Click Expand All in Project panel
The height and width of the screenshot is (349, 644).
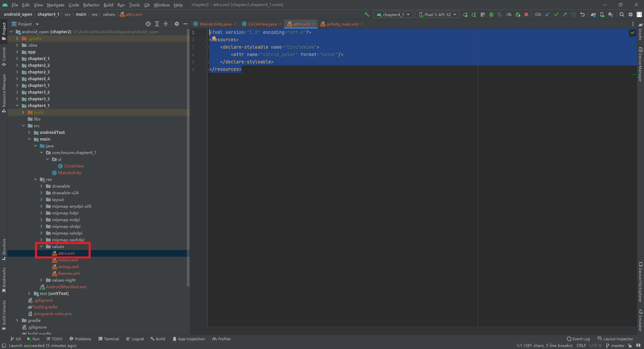click(157, 24)
